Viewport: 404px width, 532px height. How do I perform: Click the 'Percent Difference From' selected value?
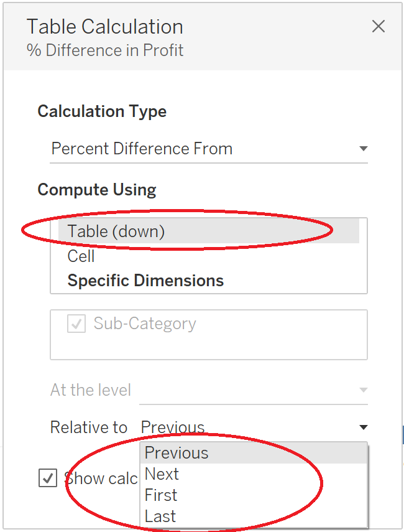point(142,149)
